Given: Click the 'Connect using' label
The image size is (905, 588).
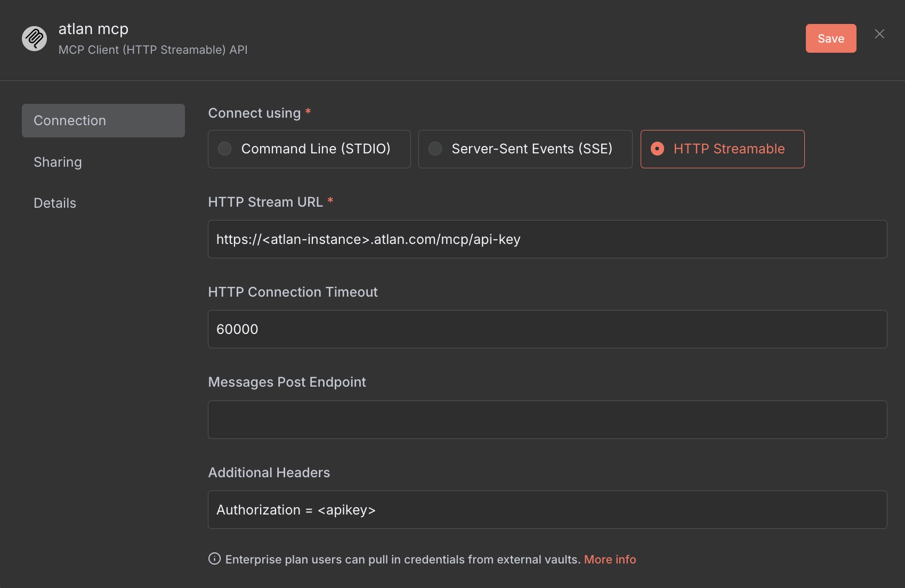Looking at the screenshot, I should click(254, 113).
